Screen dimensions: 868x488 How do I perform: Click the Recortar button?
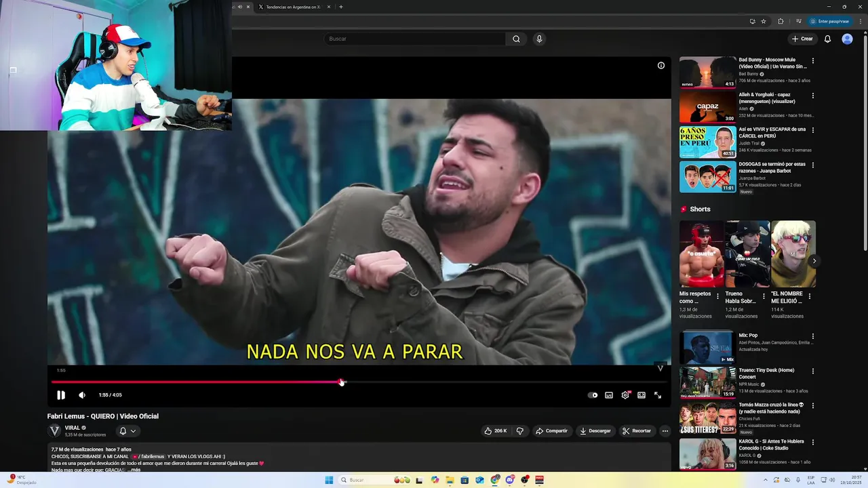pyautogui.click(x=637, y=431)
